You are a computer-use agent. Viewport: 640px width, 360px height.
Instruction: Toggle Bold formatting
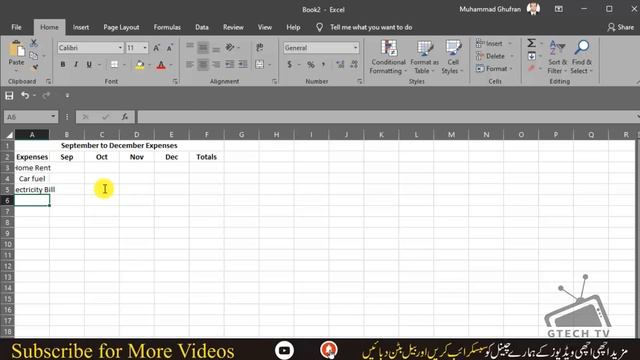(x=62, y=64)
